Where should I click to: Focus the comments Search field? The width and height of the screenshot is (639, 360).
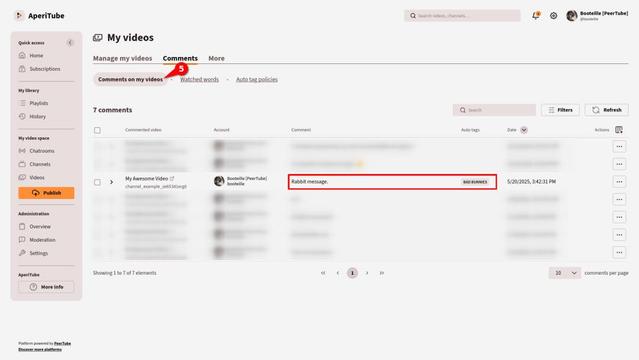[x=494, y=110]
